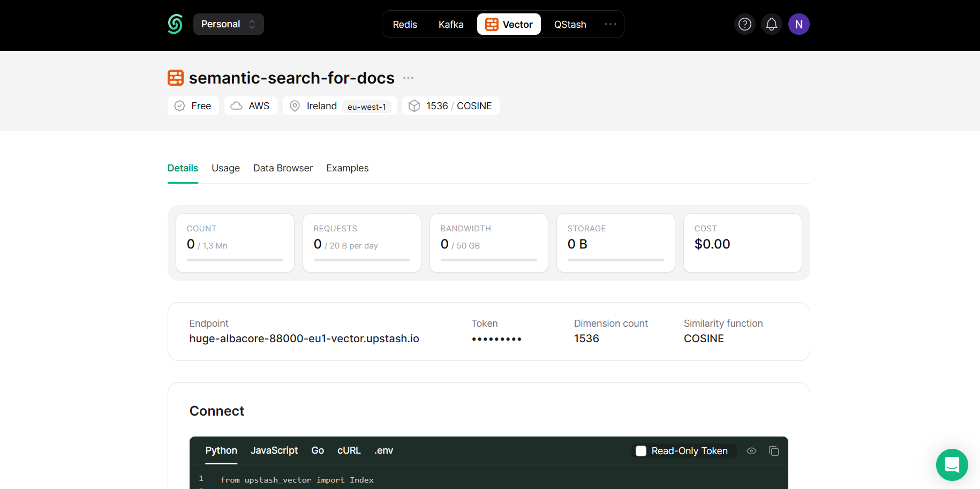Open the user avatar N menu
Screen dimensions: 980x489
coord(798,24)
